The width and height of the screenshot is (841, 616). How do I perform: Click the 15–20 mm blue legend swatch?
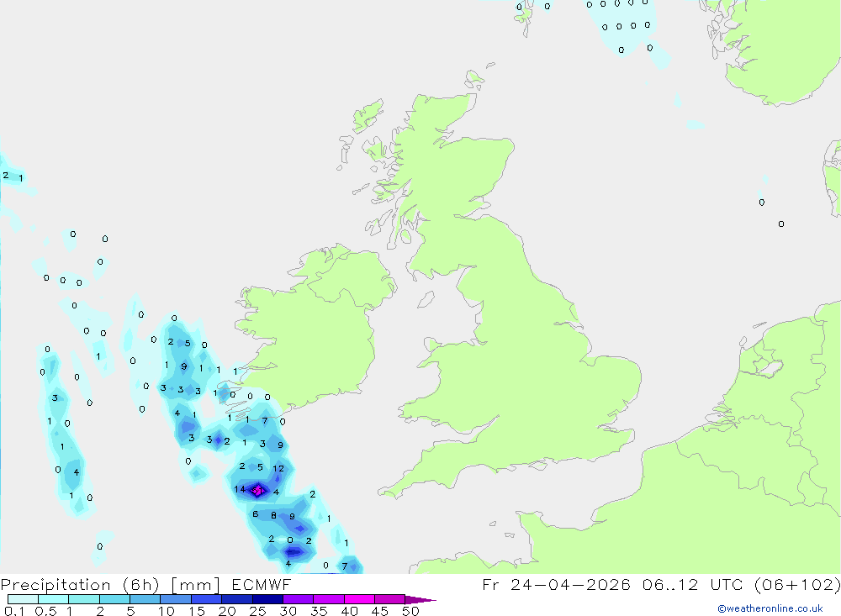(x=207, y=599)
